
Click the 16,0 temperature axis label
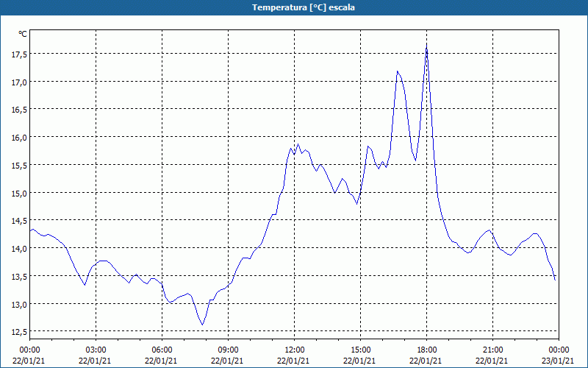pyautogui.click(x=19, y=138)
